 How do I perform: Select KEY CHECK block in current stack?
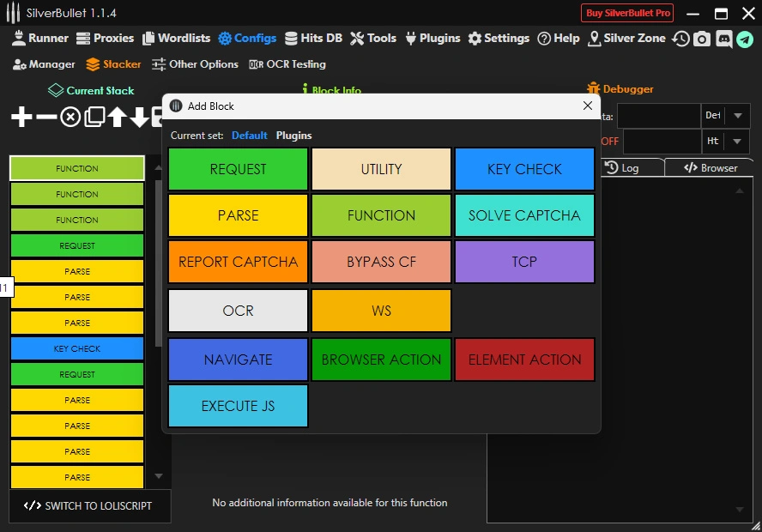pyautogui.click(x=77, y=349)
